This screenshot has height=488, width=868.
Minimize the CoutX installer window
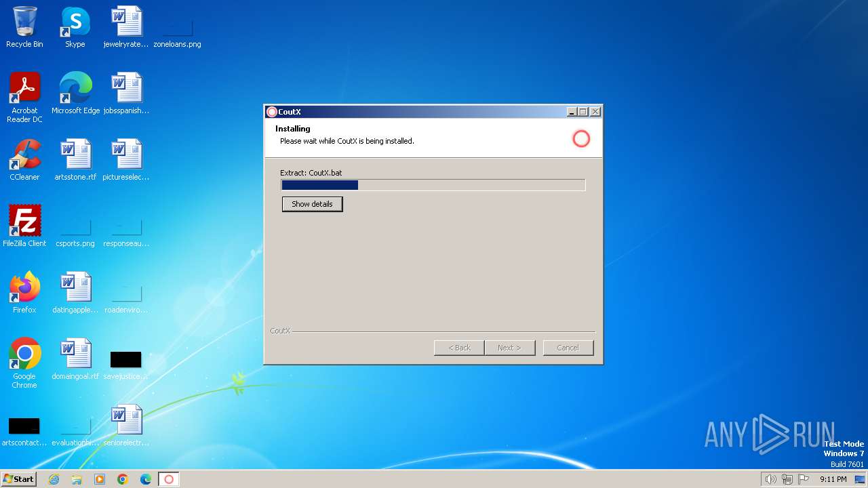click(x=572, y=112)
